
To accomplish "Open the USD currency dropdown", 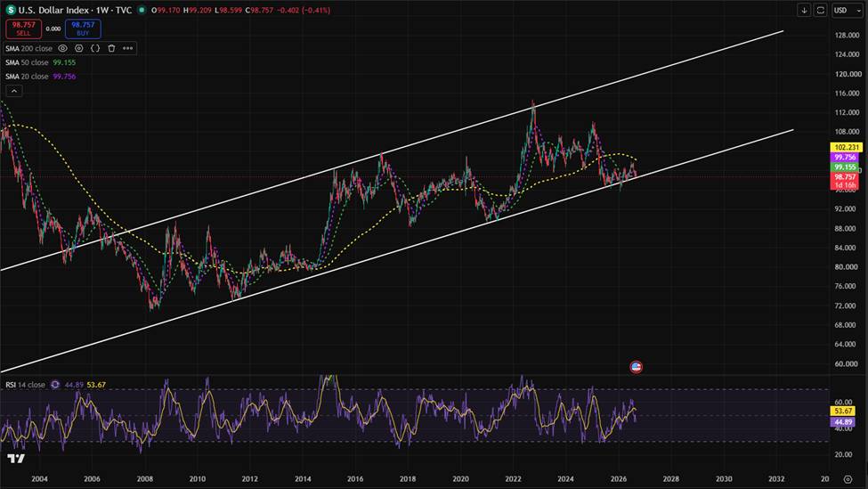I will 847,10.
